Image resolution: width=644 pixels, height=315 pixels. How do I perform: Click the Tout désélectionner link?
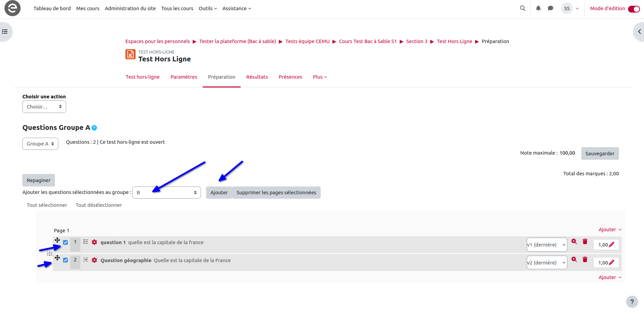coord(99,205)
